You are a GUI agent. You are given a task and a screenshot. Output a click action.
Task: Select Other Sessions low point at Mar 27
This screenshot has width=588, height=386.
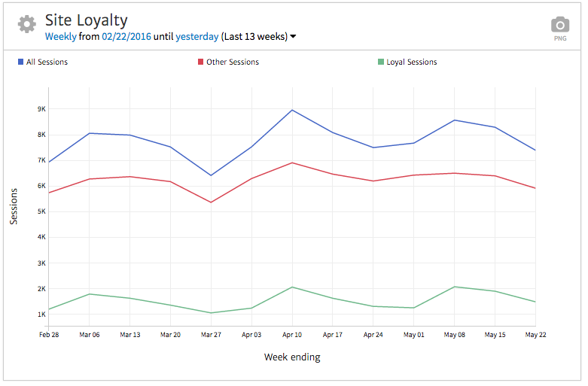tap(211, 202)
